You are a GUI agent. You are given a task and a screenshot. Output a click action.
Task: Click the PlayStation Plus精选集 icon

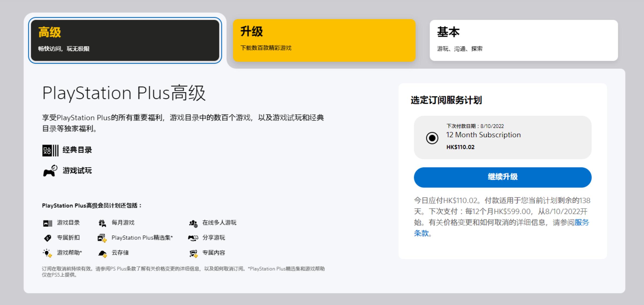103,238
